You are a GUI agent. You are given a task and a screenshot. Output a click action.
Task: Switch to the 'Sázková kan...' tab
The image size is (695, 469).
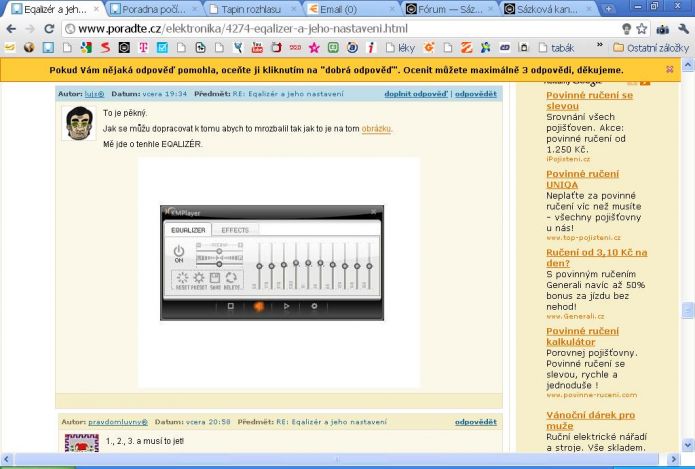point(547,9)
